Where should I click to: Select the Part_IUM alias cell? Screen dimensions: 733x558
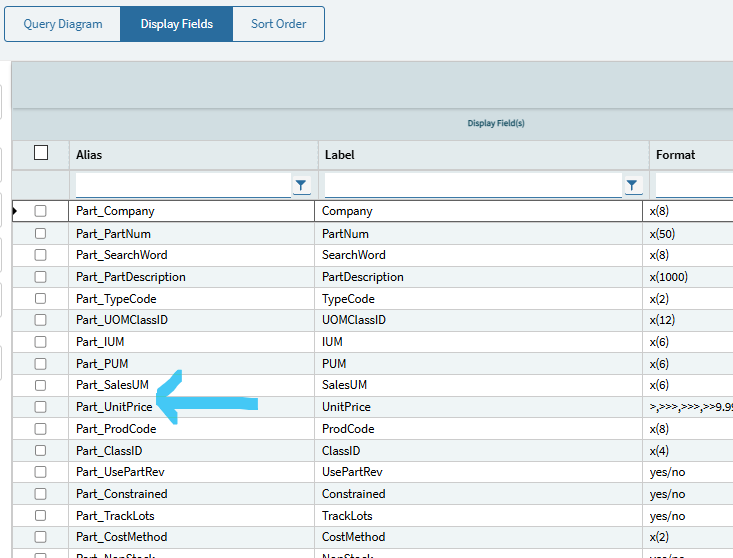[x=192, y=342]
